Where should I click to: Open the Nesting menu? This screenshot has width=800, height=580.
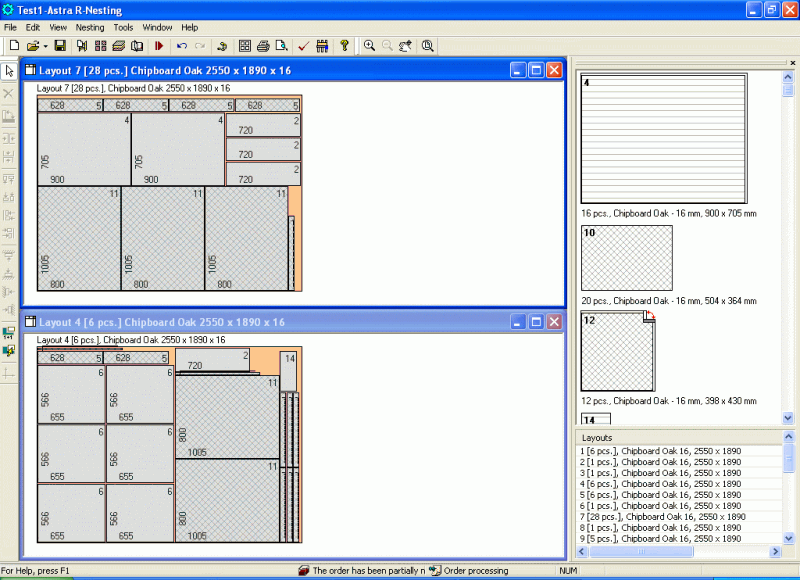tap(89, 27)
